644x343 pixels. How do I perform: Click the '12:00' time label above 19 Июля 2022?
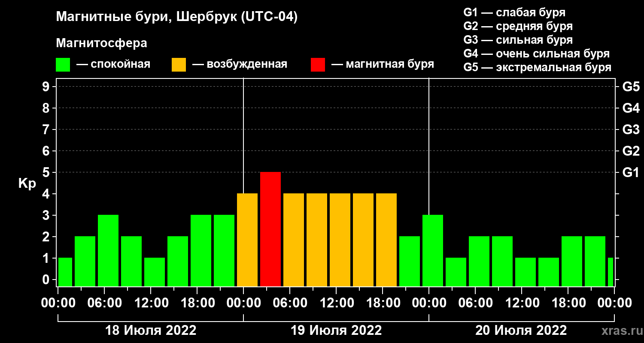click(336, 303)
